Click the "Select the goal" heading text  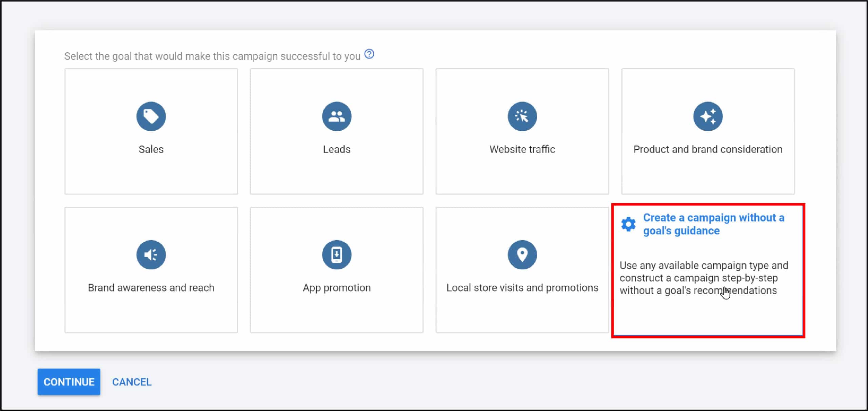pos(212,56)
